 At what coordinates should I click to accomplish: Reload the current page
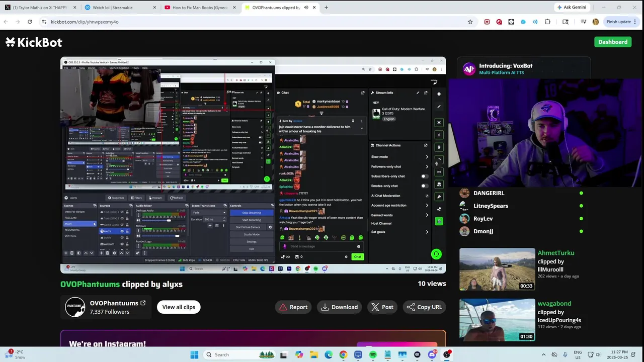[30, 22]
